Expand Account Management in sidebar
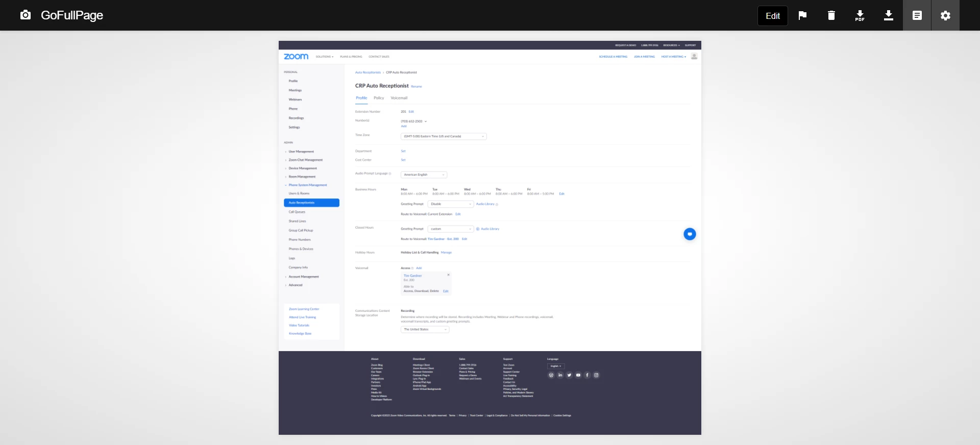The height and width of the screenshot is (445, 980). 303,277
